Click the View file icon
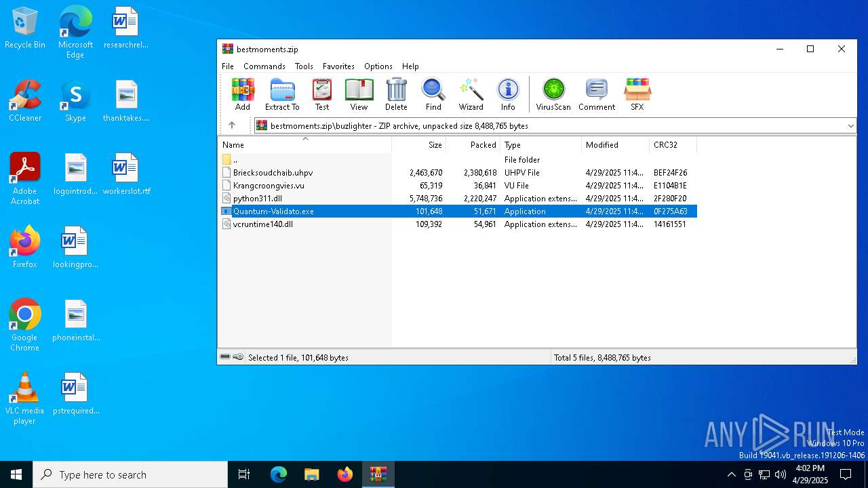The height and width of the screenshot is (488, 868). pos(359,94)
